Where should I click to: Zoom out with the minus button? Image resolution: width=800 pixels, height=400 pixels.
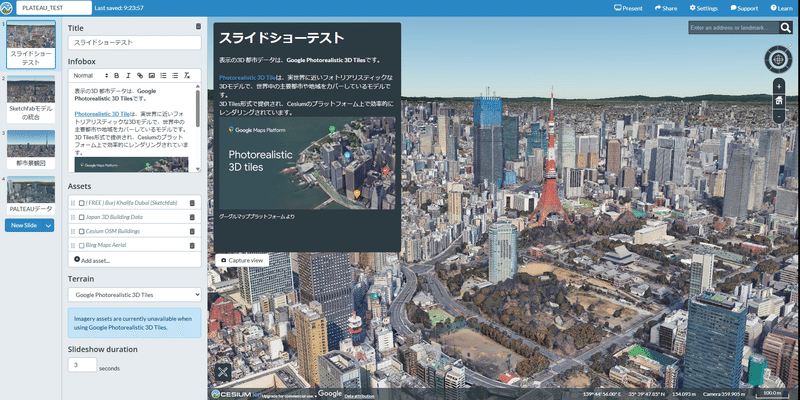(779, 115)
